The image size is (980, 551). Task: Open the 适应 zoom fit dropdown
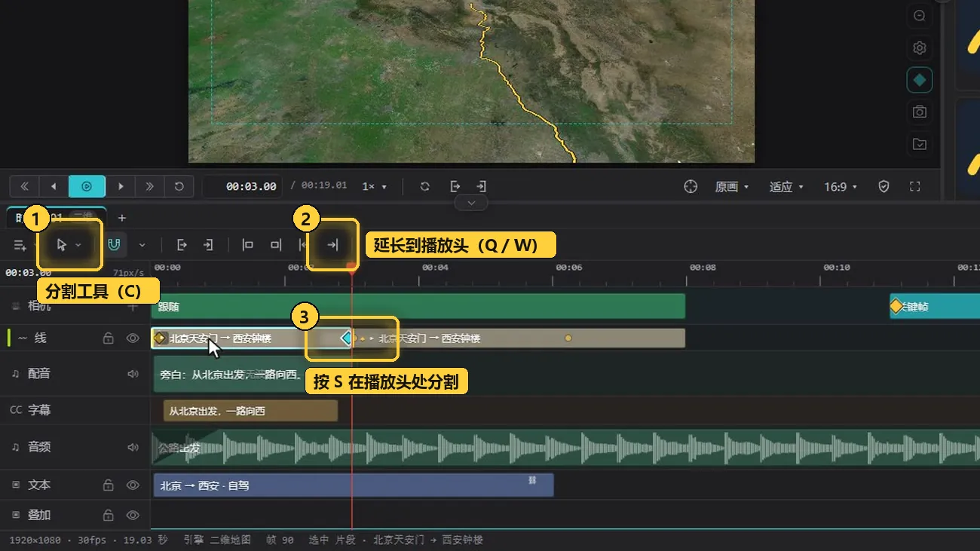[786, 186]
